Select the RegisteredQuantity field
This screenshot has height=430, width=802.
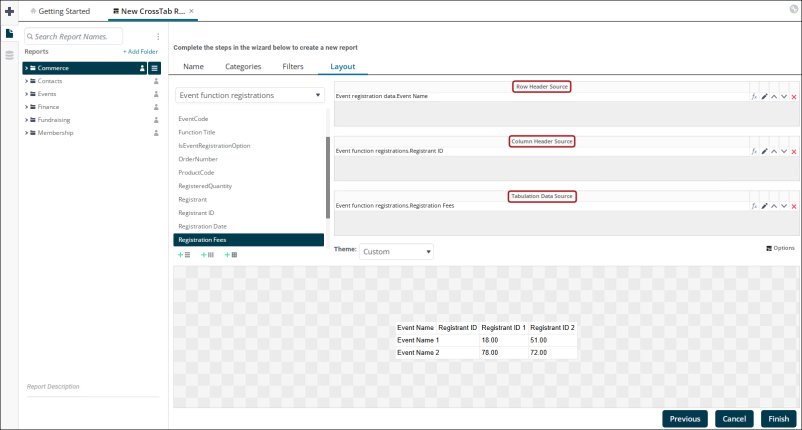pyautogui.click(x=205, y=186)
